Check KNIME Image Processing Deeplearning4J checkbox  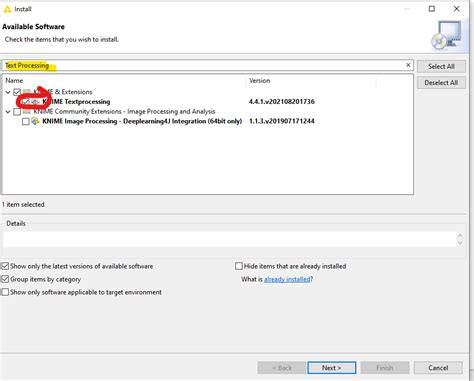coord(26,121)
